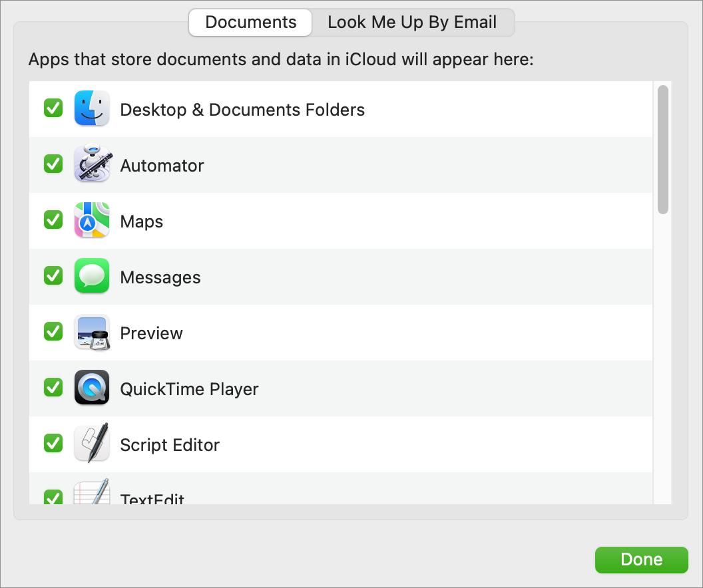Uncheck the Preview checkbox
Image resolution: width=703 pixels, height=588 pixels.
pos(53,331)
